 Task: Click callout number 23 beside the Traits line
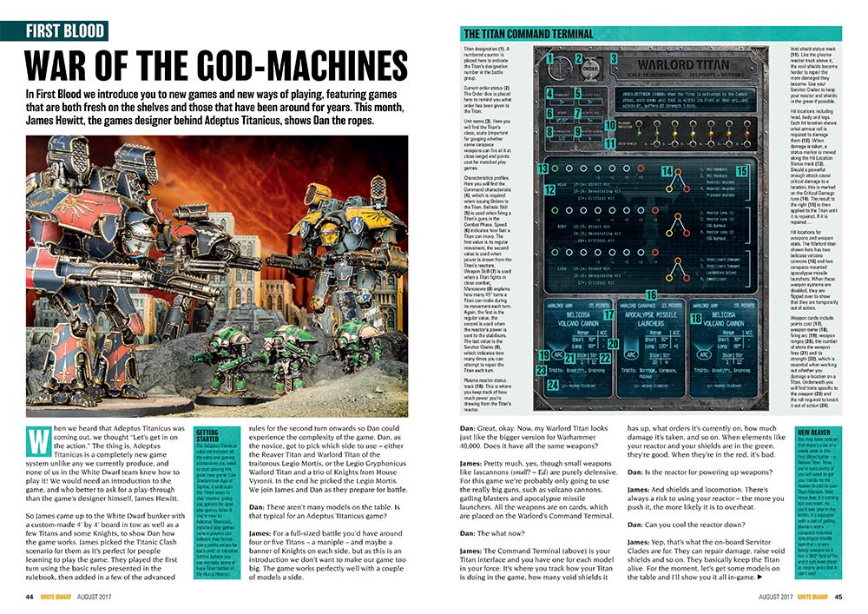pos(542,370)
